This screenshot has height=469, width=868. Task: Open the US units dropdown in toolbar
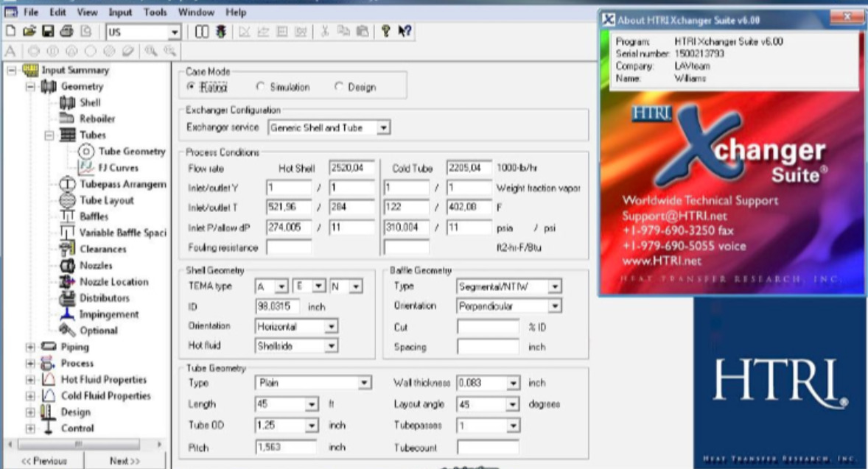pyautogui.click(x=174, y=32)
